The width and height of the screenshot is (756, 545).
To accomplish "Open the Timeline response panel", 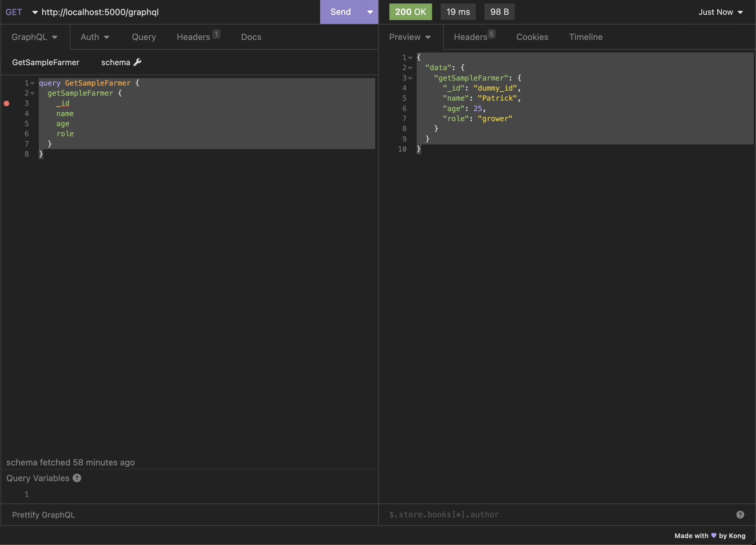I will [x=586, y=37].
